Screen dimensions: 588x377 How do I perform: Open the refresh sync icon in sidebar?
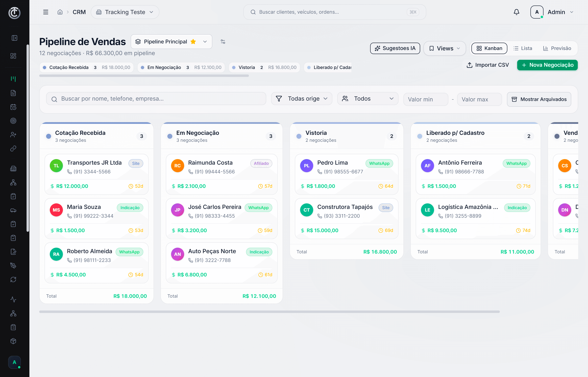13,279
